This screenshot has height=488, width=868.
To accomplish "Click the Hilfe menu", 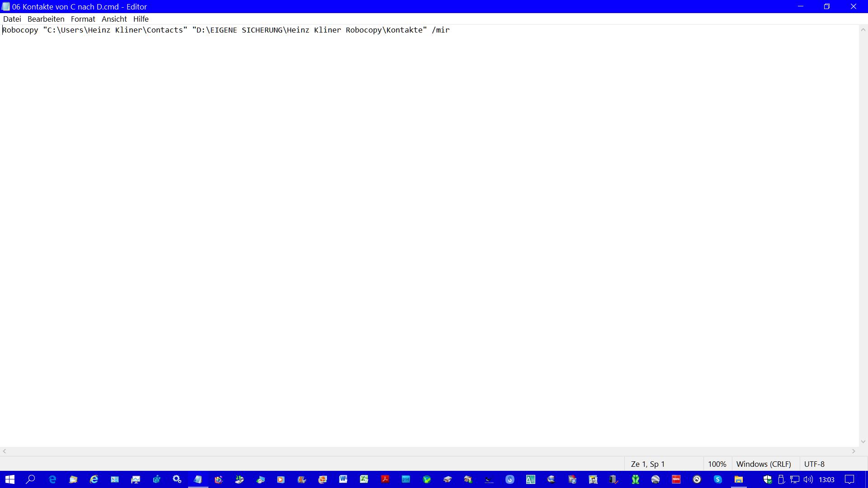I will coord(141,19).
